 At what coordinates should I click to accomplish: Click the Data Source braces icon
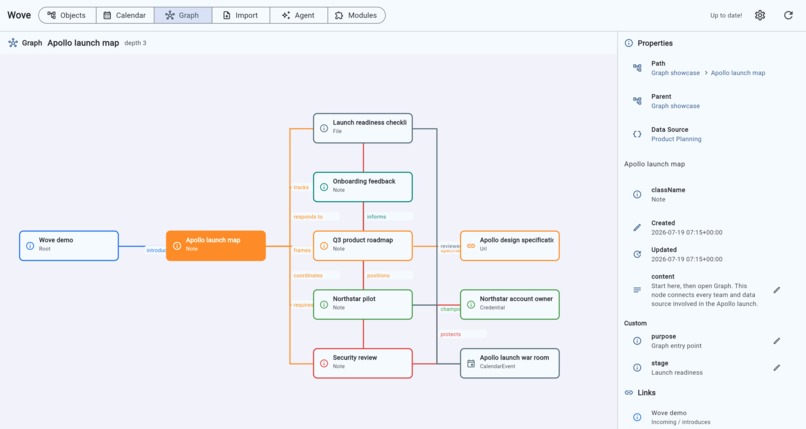click(x=637, y=134)
